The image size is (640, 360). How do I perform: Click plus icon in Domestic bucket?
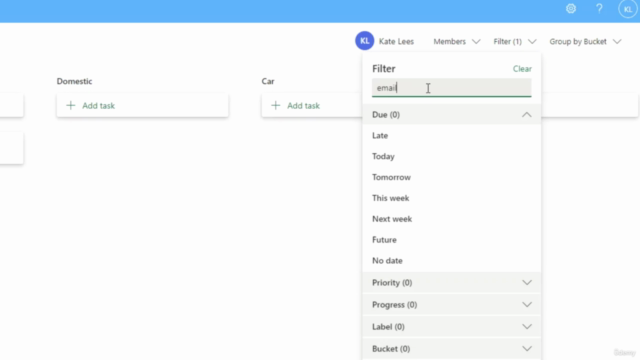(x=71, y=105)
